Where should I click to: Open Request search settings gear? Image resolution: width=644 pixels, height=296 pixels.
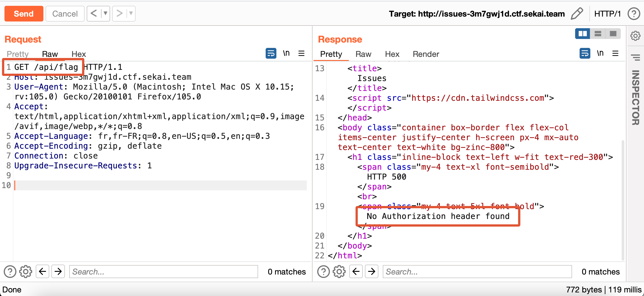coord(26,271)
